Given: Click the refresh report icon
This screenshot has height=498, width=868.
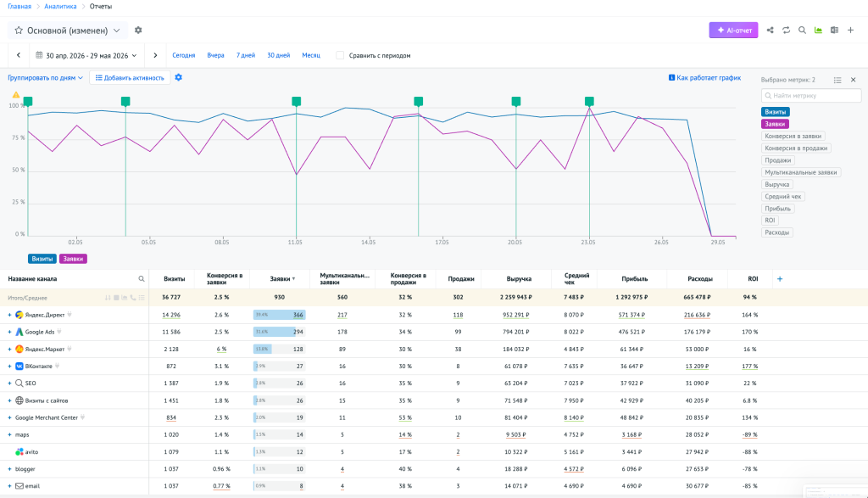Looking at the screenshot, I should click(x=786, y=30).
